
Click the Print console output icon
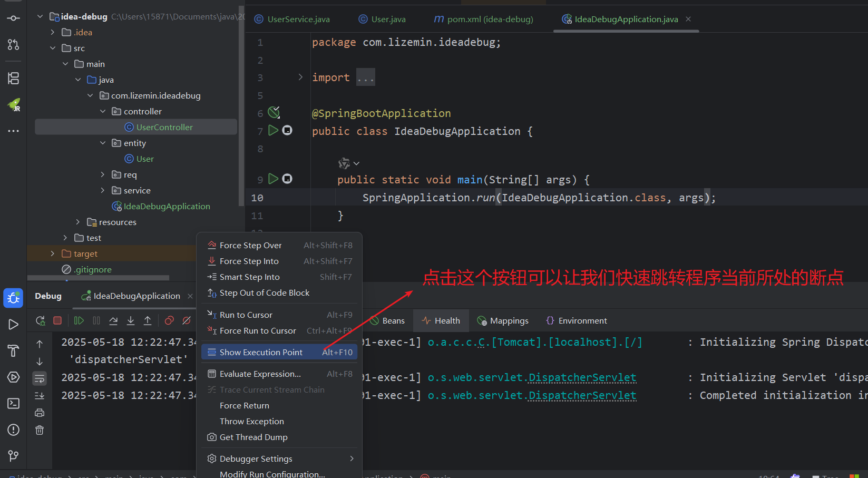[x=40, y=413]
